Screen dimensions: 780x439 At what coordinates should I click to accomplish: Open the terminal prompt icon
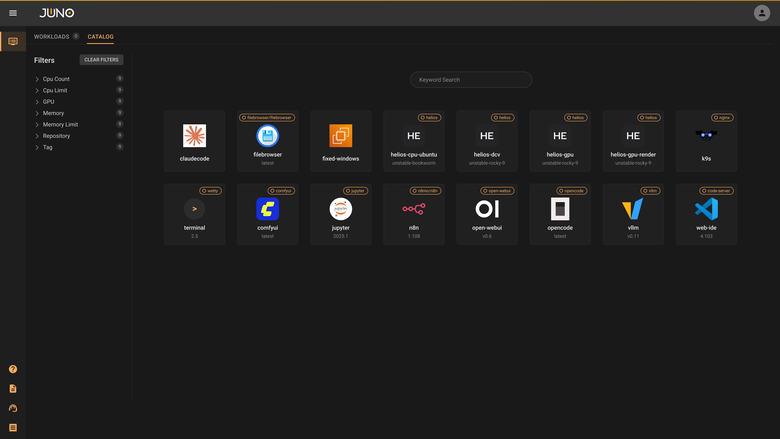click(x=195, y=209)
